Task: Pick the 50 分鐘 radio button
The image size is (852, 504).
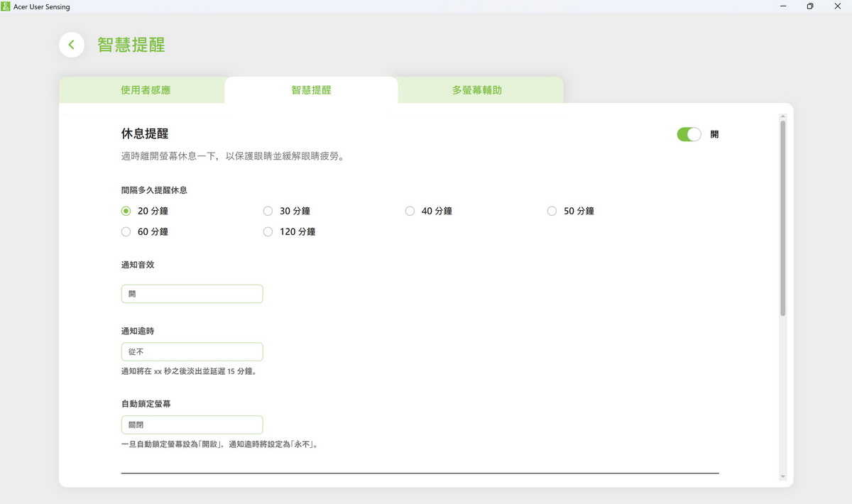Action: (x=552, y=211)
